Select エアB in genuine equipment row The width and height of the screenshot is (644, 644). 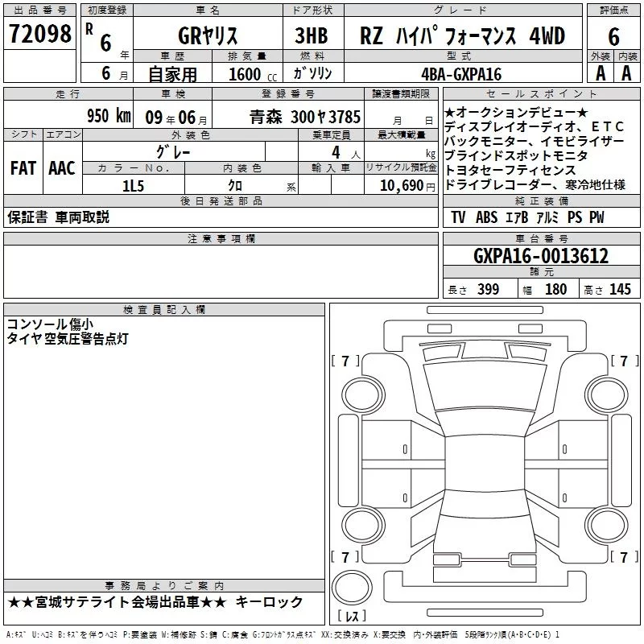click(x=517, y=217)
